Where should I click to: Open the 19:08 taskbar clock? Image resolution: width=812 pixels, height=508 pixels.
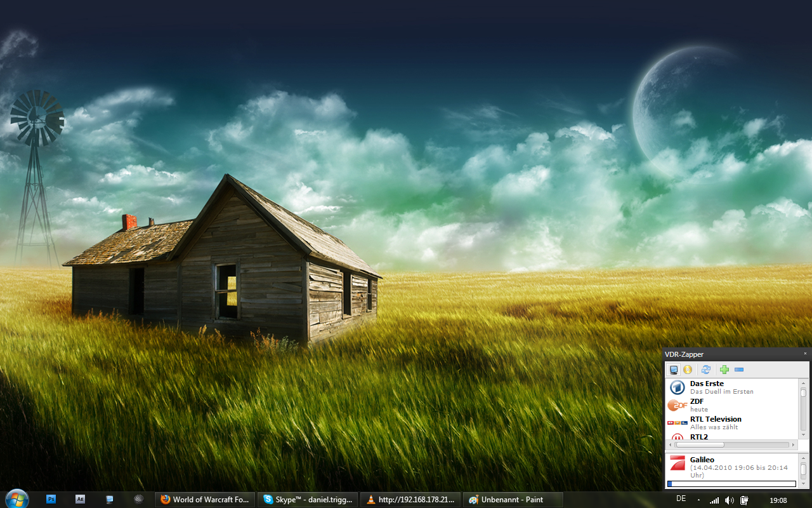click(778, 500)
